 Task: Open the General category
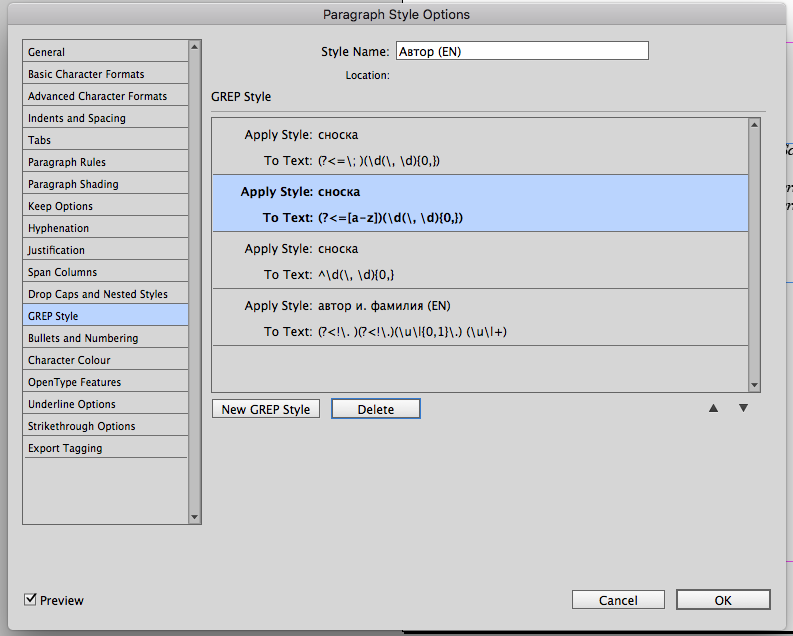[105, 52]
